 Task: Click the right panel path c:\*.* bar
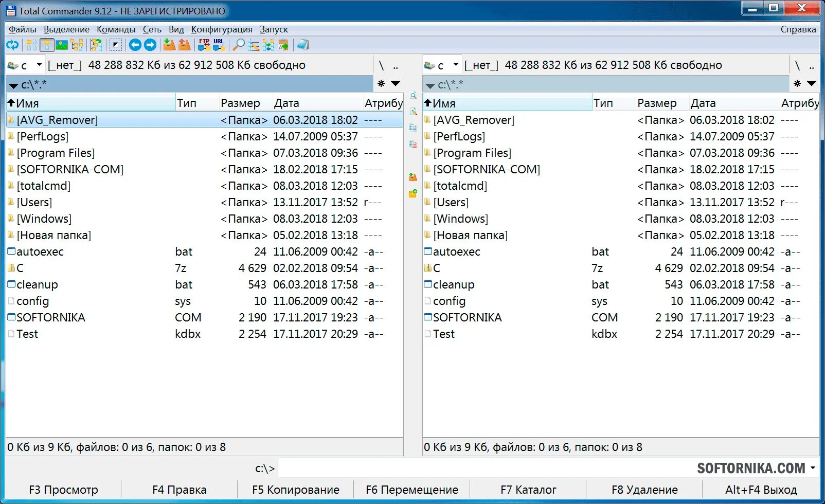606,84
